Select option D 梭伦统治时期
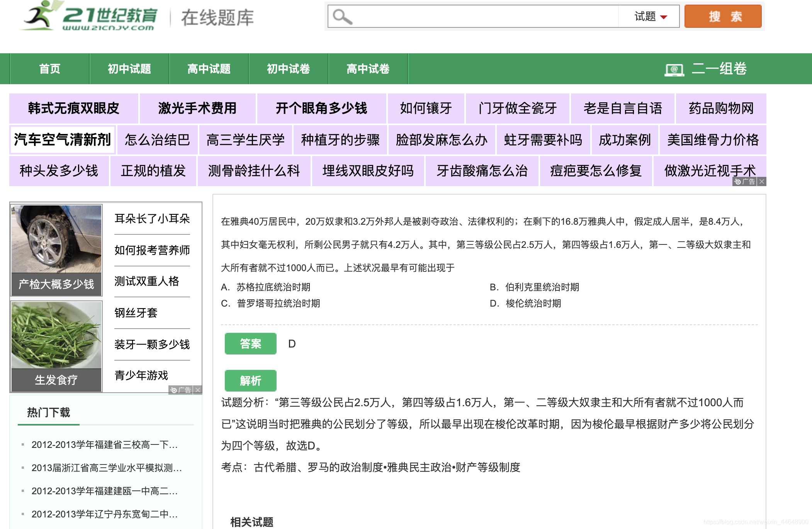 (x=525, y=303)
